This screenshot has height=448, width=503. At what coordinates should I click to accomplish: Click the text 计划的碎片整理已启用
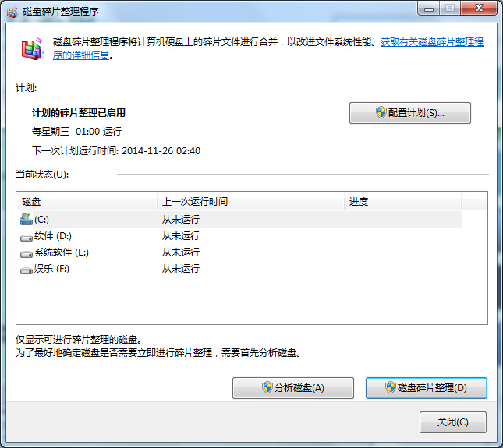pos(79,113)
